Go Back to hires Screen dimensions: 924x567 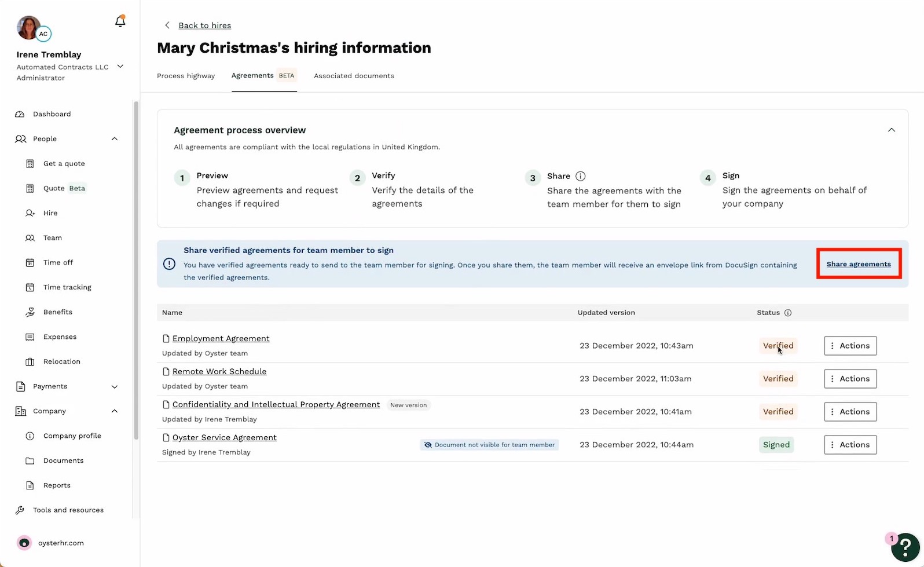click(x=204, y=25)
